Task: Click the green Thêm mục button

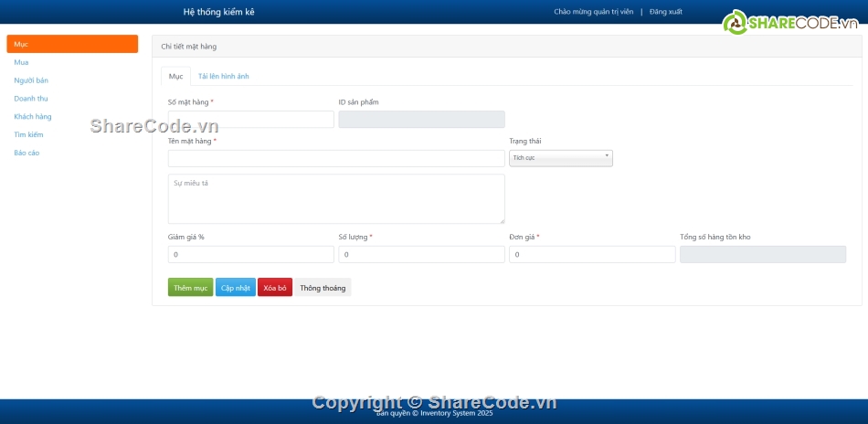Action: tap(190, 288)
